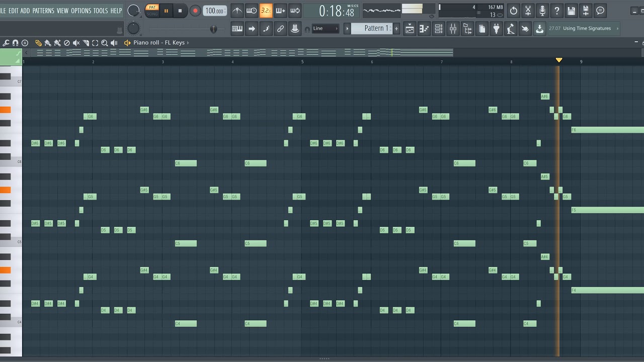Click the Pattern 1 name field
644x362 pixels.
[371, 29]
